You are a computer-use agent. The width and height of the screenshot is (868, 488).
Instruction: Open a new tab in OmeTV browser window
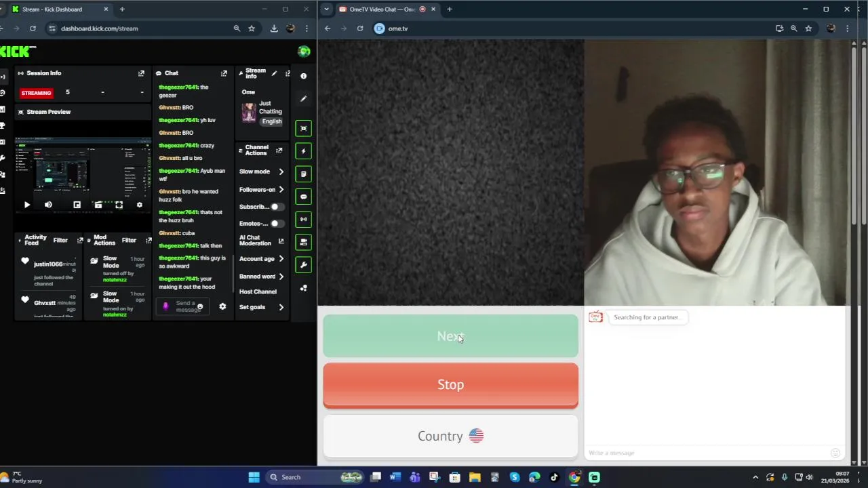click(x=450, y=9)
